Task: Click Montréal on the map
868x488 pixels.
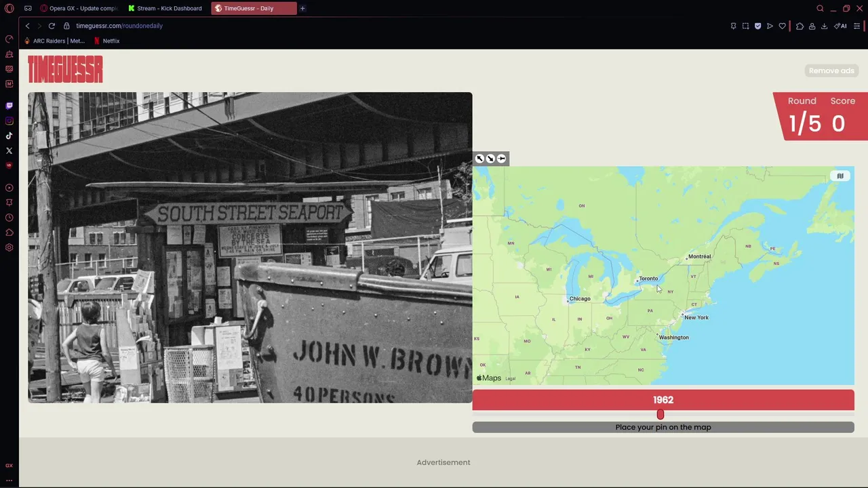Action: [x=699, y=257]
